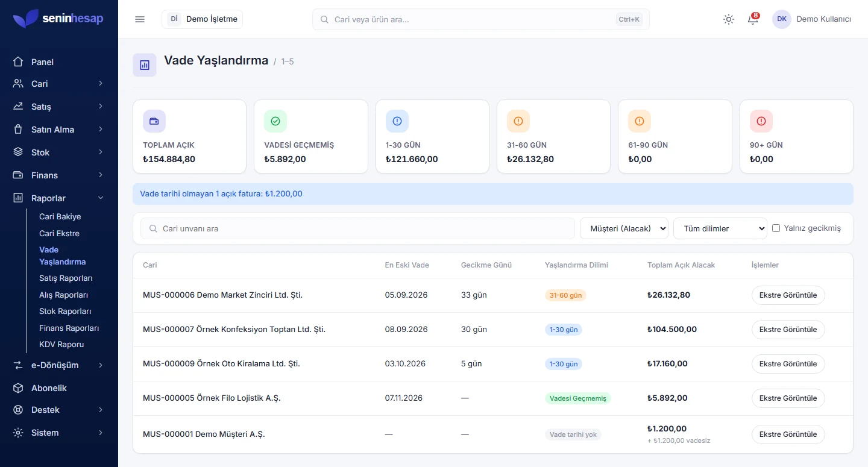View ekstre for Demo Müşteri A.Ş.
This screenshot has height=467, width=868.
point(788,434)
